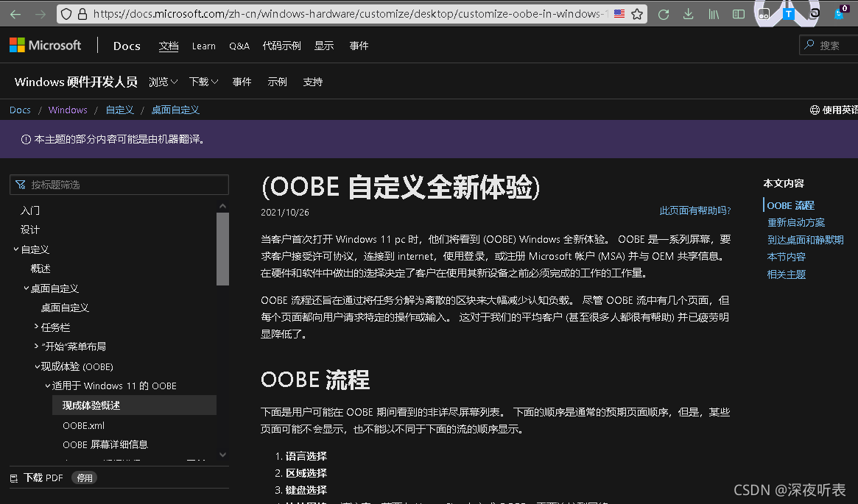Viewport: 858px width, 504px height.
Task: Jump to 重新启动方案 in contents
Action: 796,222
